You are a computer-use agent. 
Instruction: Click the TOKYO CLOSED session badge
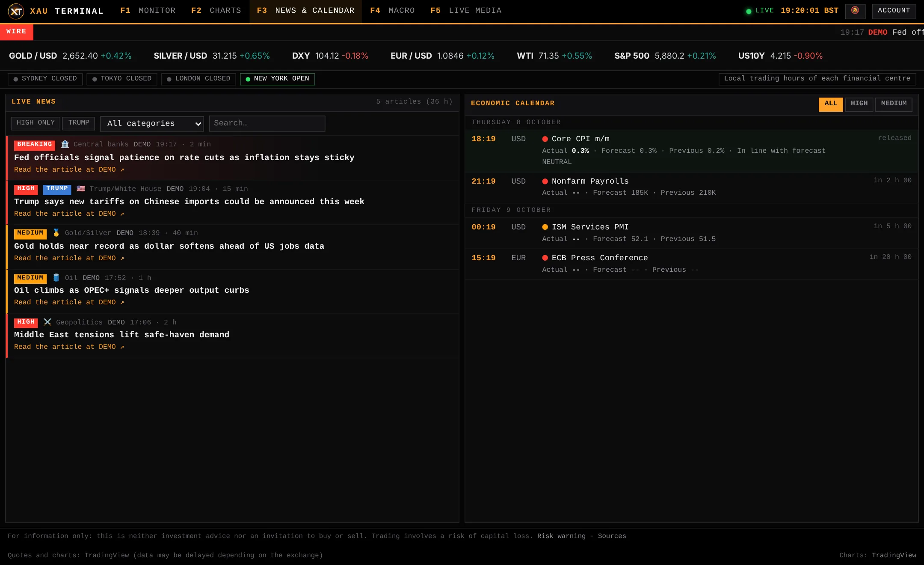point(122,79)
